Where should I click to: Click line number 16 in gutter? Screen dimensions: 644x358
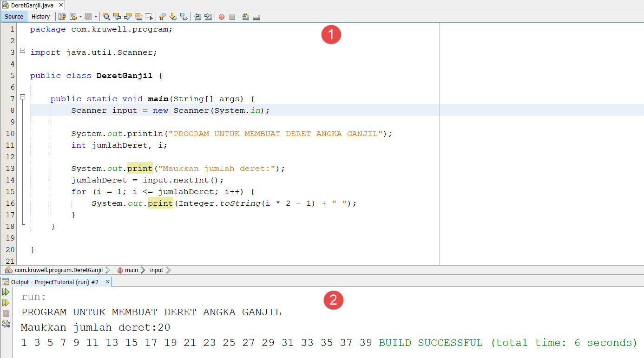click(x=10, y=203)
